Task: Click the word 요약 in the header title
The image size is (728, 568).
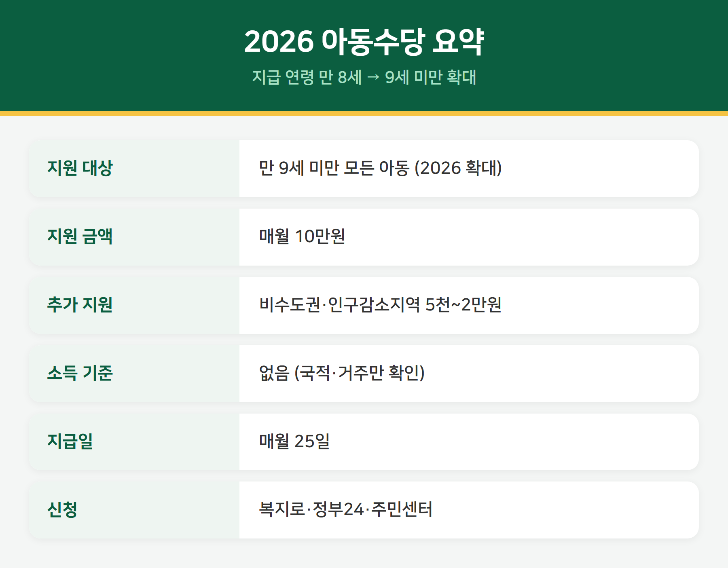Action: click(x=458, y=42)
